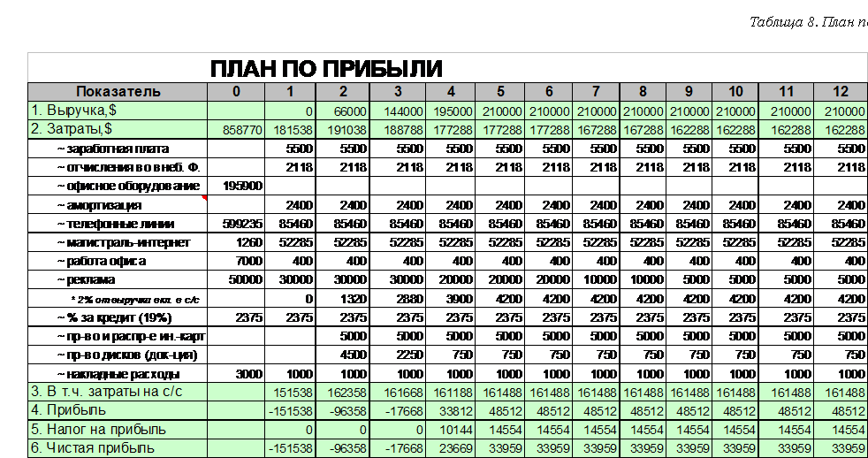Viewport: 868px width, 458px height.
Task: Click the caption "Таблица 8. План"
Action: point(808,22)
